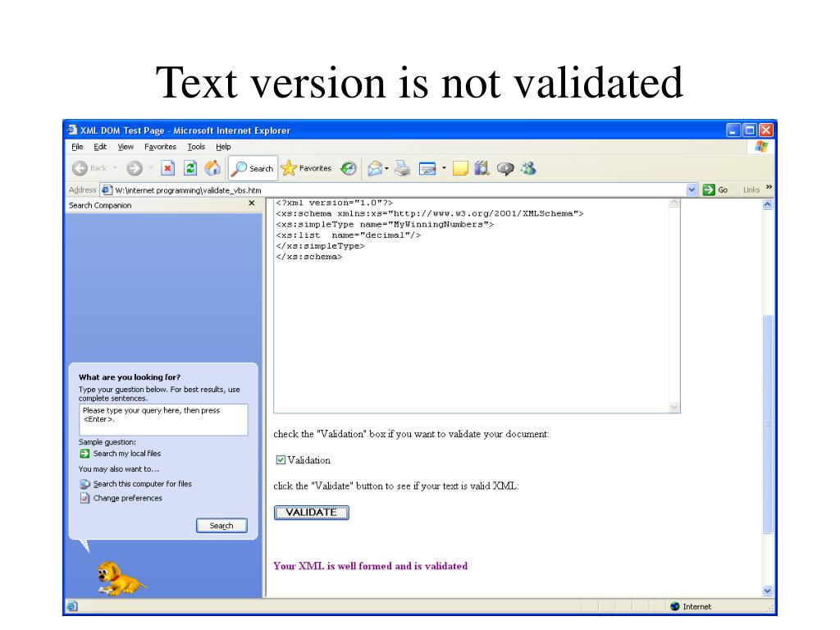The width and height of the screenshot is (840, 630).
Task: Click the Internet zone status indicator
Action: 691,606
